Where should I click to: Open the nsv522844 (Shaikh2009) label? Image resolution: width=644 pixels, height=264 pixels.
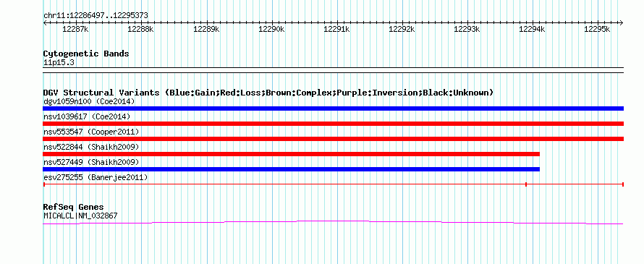[x=91, y=147]
